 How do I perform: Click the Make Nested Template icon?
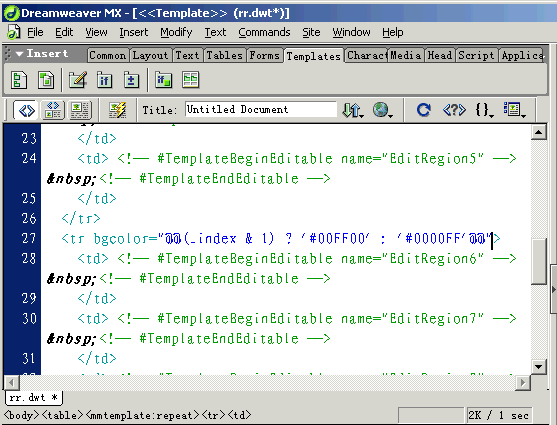coord(46,80)
